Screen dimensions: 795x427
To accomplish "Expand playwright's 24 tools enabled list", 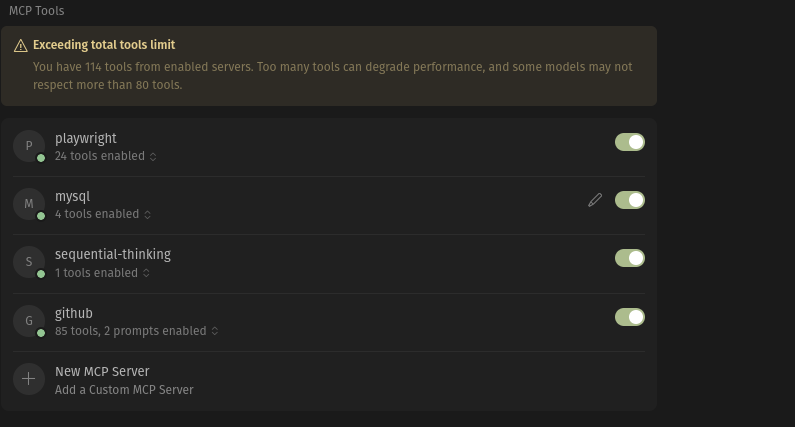I will [105, 156].
